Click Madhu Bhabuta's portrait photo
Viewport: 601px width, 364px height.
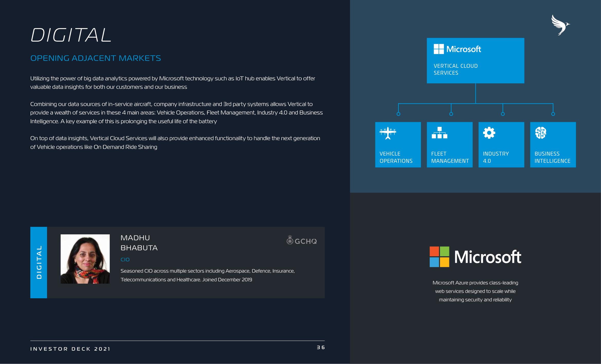pos(85,259)
